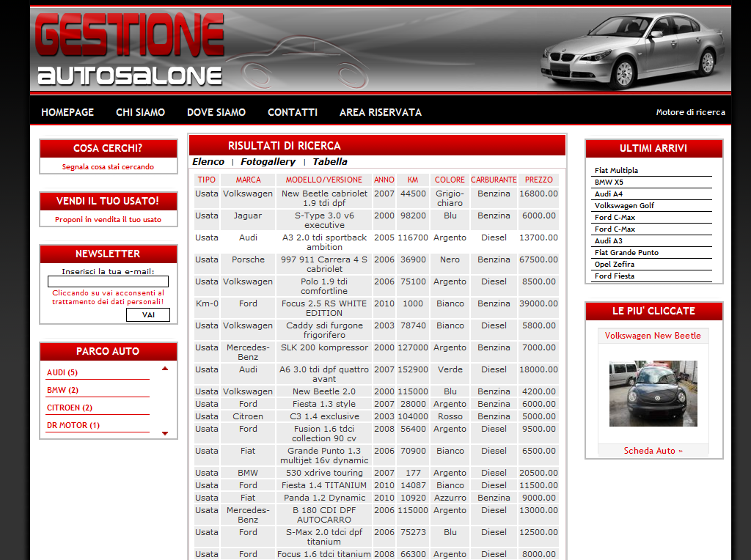Image resolution: width=751 pixels, height=560 pixels.
Task: Click the KM column header
Action: (413, 180)
